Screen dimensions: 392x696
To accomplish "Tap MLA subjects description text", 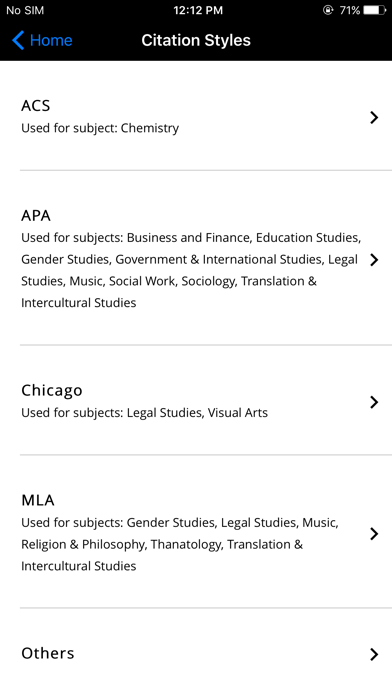I will pos(180,544).
